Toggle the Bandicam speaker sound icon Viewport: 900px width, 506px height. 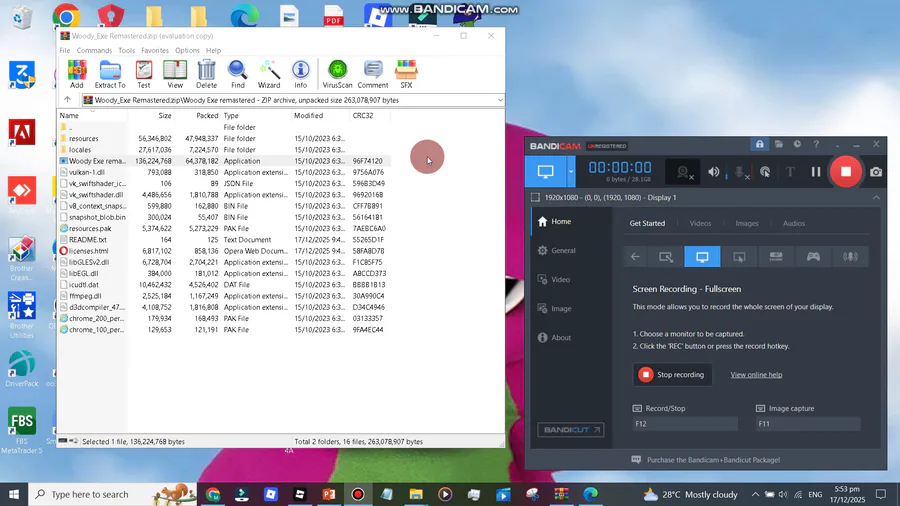pyautogui.click(x=713, y=172)
